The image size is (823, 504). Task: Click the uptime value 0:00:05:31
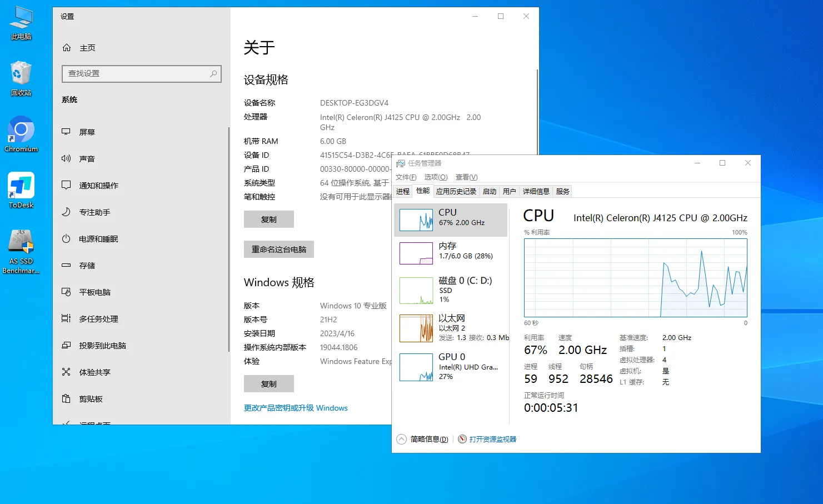551,408
